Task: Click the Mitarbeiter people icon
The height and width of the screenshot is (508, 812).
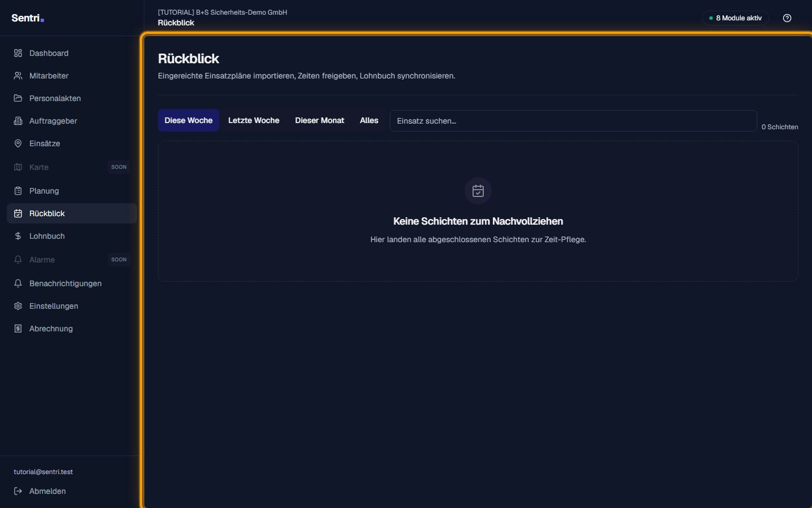Action: pyautogui.click(x=18, y=76)
